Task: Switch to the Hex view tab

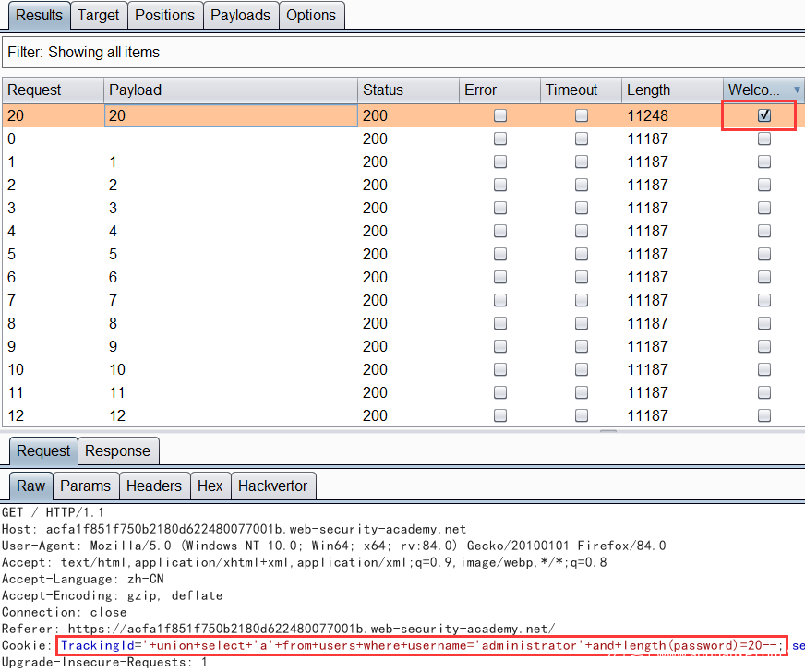Action: tap(210, 486)
